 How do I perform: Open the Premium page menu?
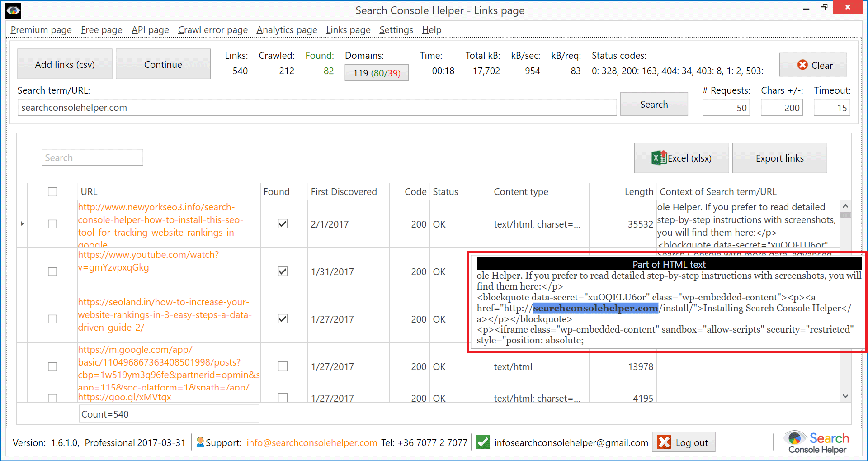click(x=41, y=30)
